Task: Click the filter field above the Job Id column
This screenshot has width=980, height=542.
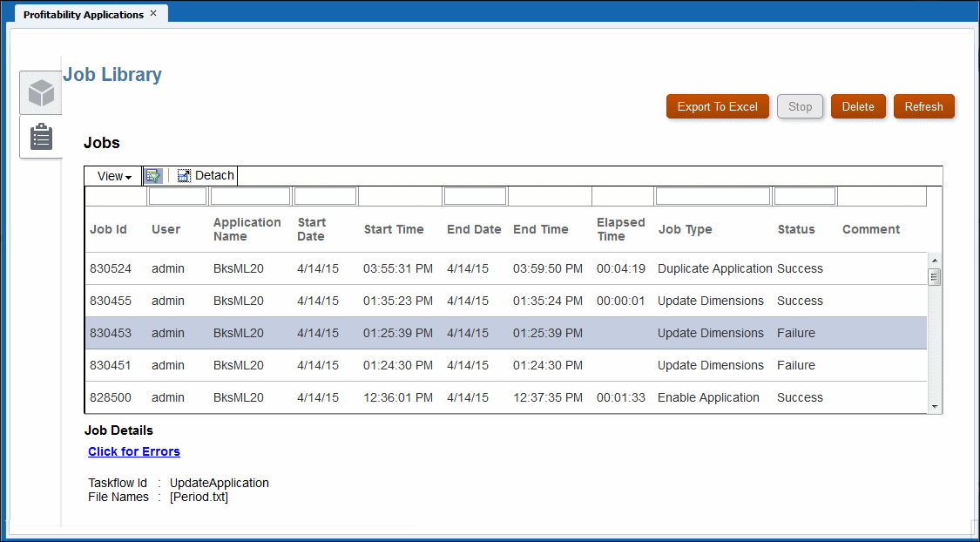Action: click(x=114, y=195)
